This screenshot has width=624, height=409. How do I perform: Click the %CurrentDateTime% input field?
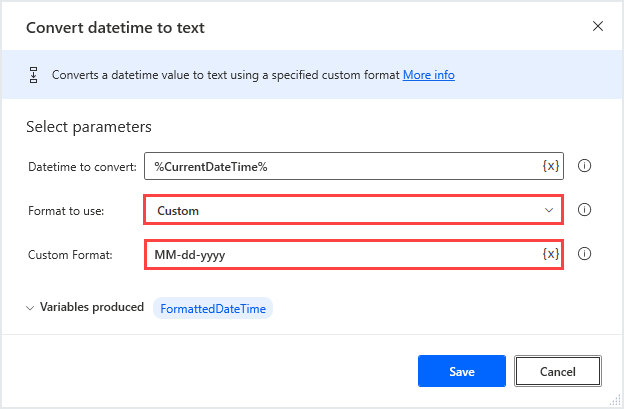click(x=340, y=166)
